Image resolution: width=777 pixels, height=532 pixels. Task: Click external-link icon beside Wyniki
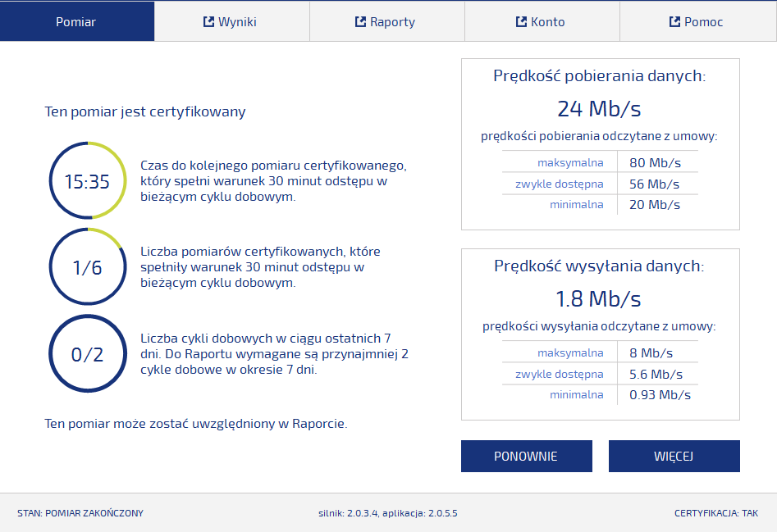208,22
